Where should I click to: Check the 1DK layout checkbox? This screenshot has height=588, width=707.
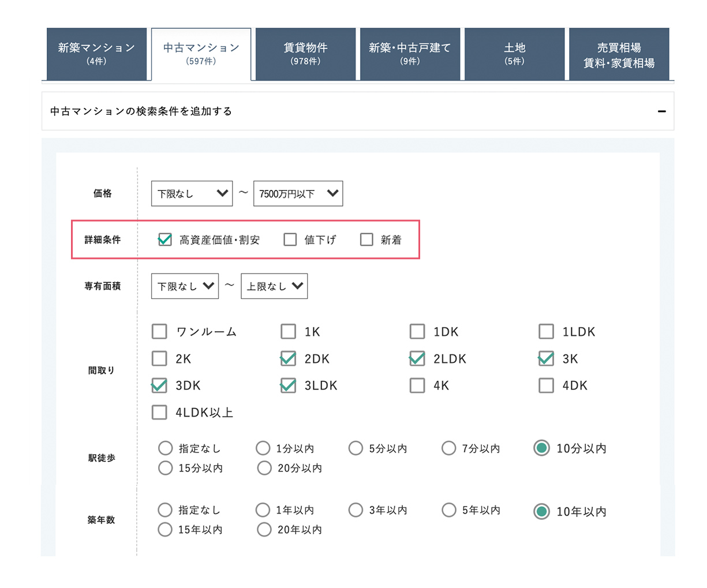coord(417,332)
